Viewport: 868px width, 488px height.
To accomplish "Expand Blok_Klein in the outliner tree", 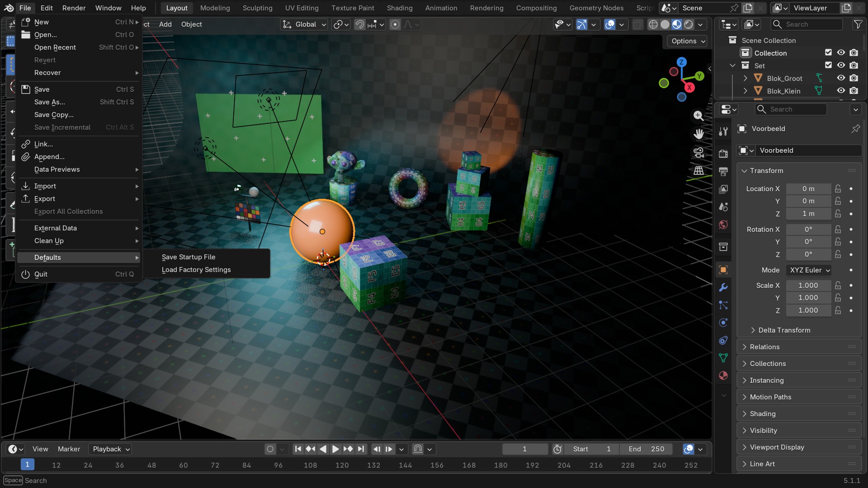I will point(745,91).
